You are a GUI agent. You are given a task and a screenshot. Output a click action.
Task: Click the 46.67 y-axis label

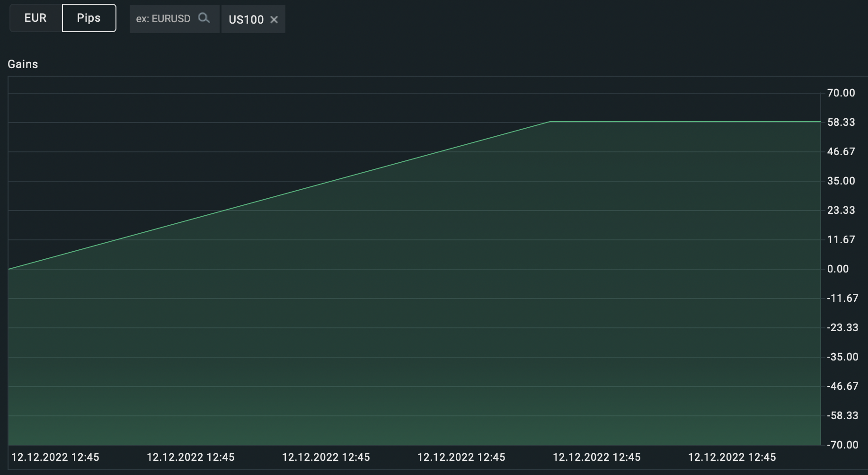click(x=841, y=152)
